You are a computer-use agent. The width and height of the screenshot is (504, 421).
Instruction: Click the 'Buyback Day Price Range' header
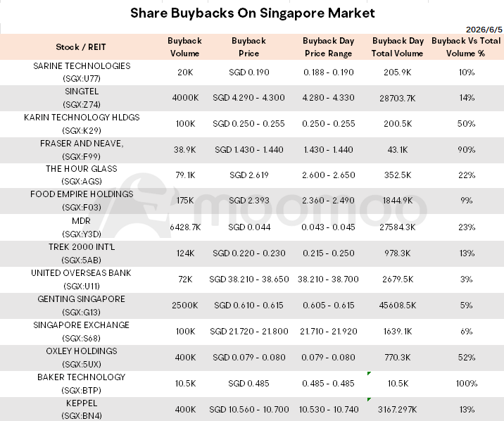tap(328, 47)
